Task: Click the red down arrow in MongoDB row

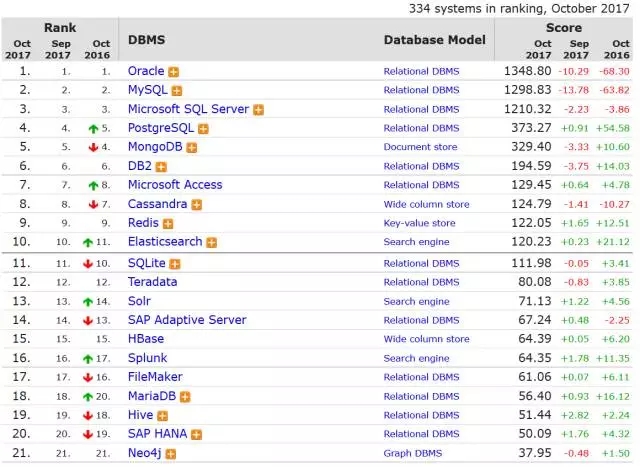Action: (x=93, y=148)
